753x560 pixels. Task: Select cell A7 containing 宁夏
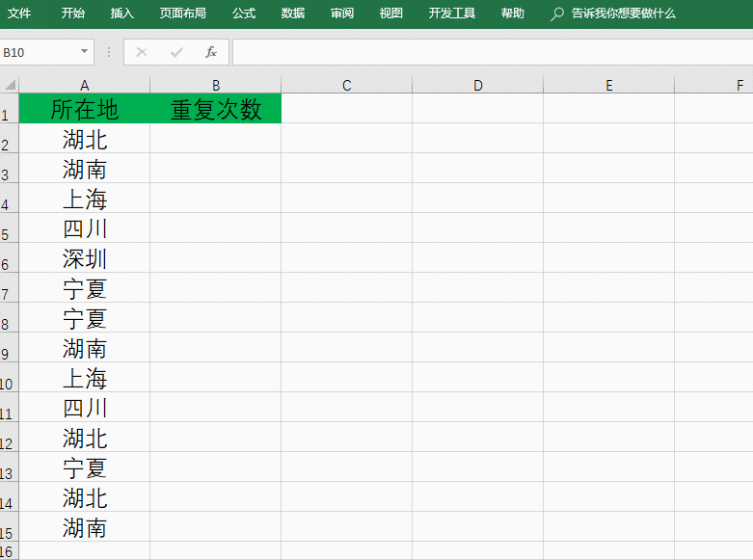(x=85, y=287)
